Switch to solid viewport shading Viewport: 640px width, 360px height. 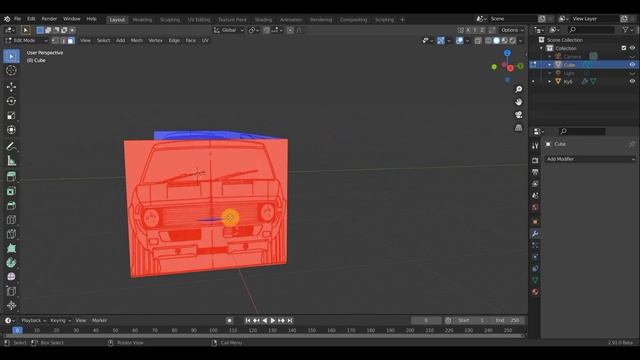496,40
